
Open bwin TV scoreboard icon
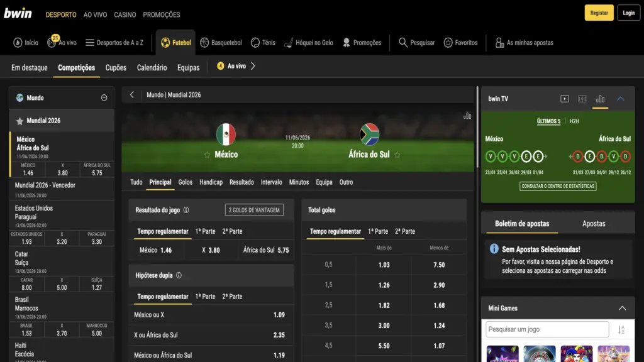point(582,99)
